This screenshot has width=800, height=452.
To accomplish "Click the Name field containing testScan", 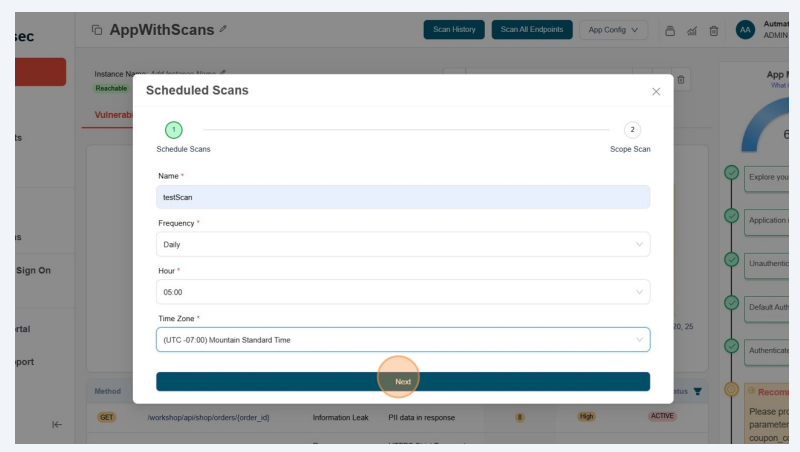I will [x=403, y=197].
